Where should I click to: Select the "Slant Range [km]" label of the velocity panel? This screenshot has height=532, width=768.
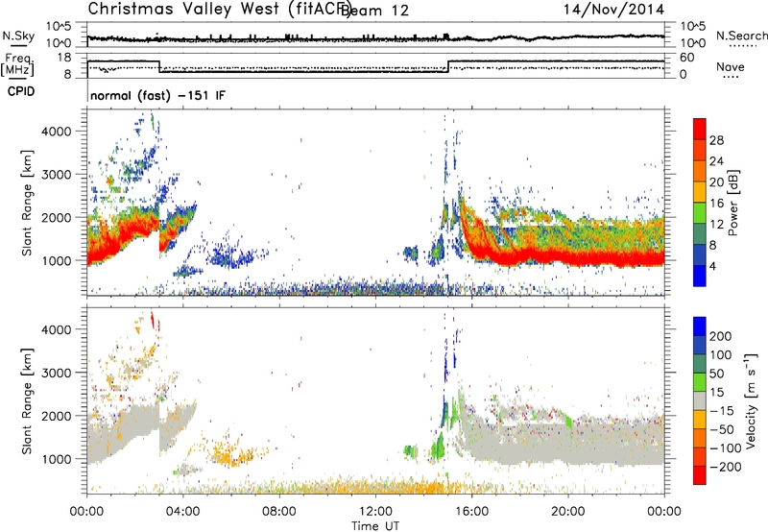tap(27, 401)
